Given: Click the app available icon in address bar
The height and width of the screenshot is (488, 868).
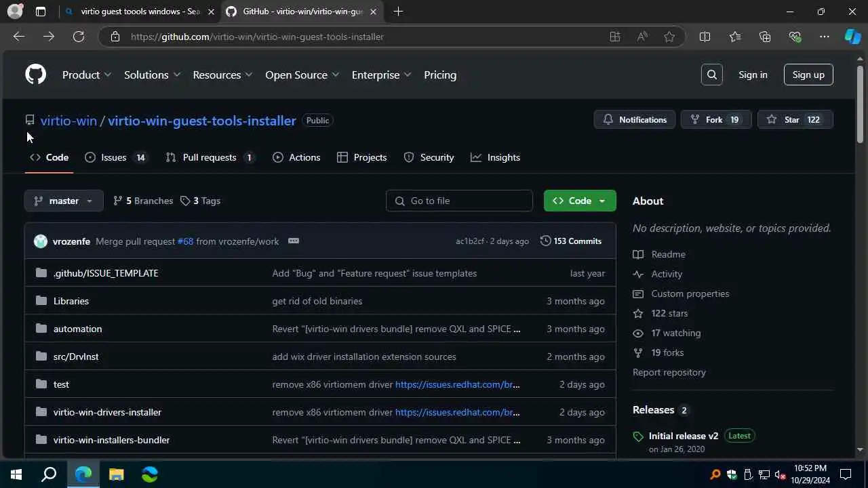Looking at the screenshot, I should coord(615,37).
